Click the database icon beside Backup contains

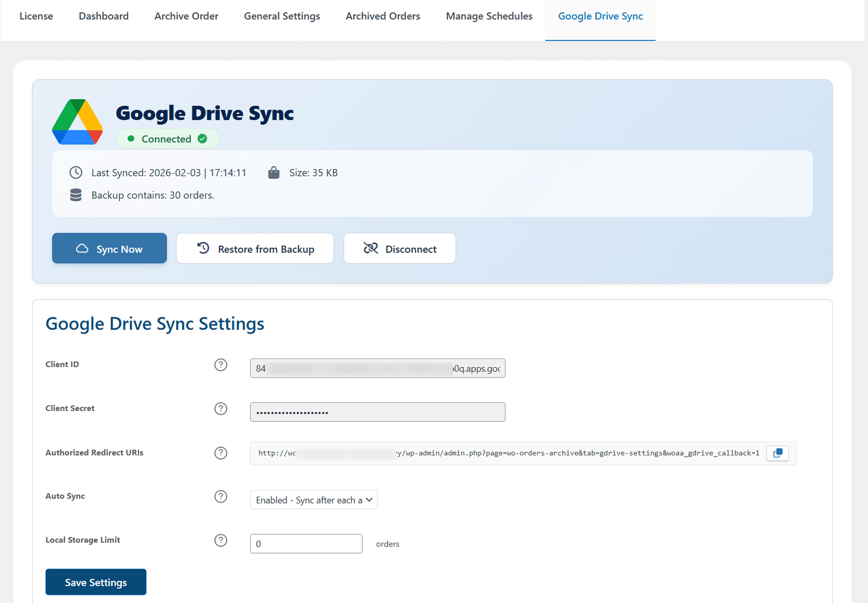point(76,195)
